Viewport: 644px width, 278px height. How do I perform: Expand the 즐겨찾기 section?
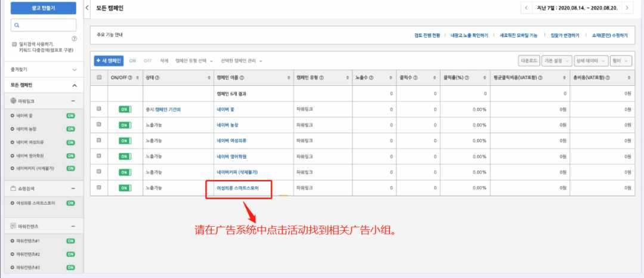43,70
